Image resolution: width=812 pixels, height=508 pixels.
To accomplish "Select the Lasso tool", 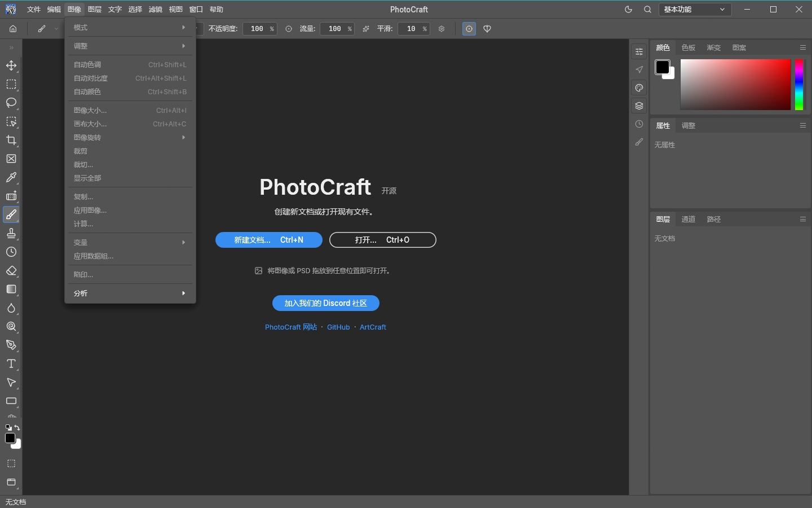I will (11, 103).
